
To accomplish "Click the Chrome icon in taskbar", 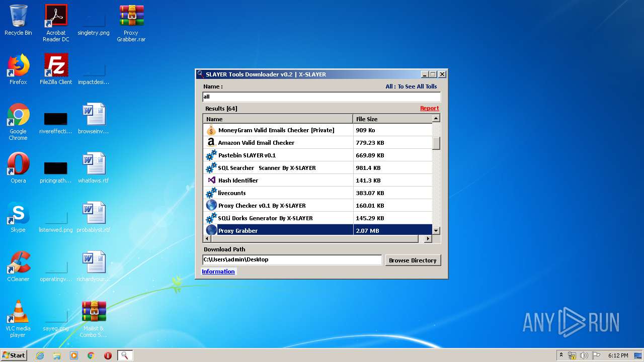I will [91, 355].
